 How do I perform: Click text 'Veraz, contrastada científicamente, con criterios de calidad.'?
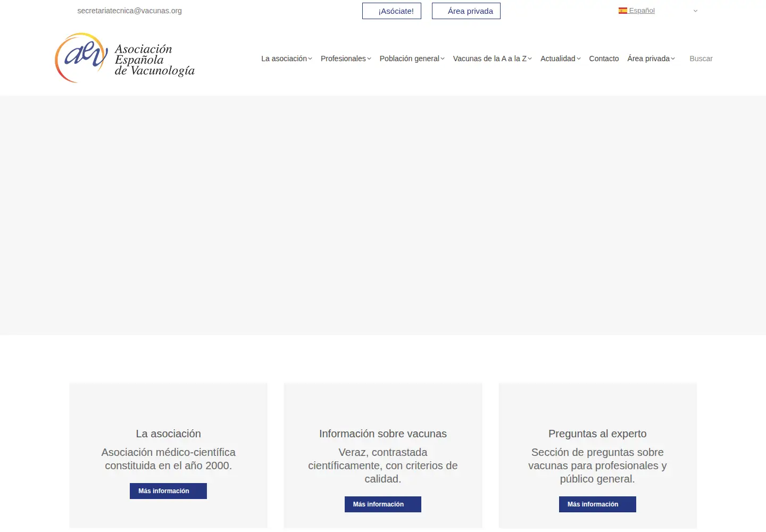click(383, 465)
